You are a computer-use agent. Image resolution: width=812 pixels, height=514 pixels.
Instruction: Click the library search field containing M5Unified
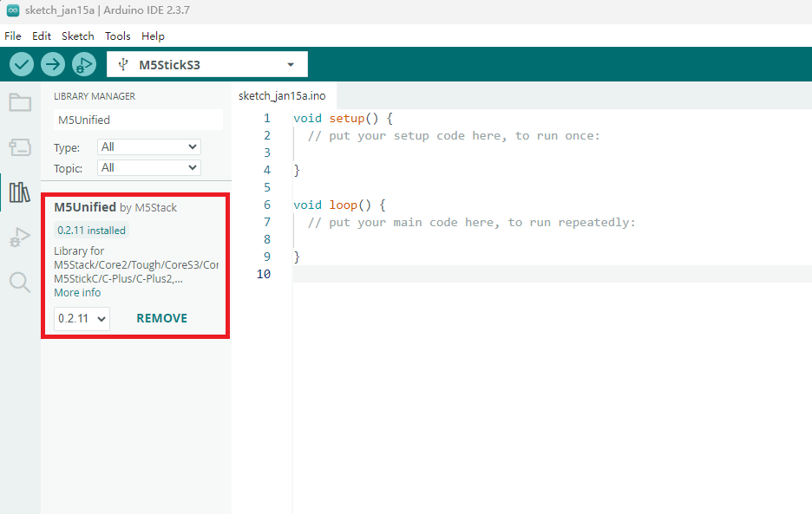click(x=137, y=120)
